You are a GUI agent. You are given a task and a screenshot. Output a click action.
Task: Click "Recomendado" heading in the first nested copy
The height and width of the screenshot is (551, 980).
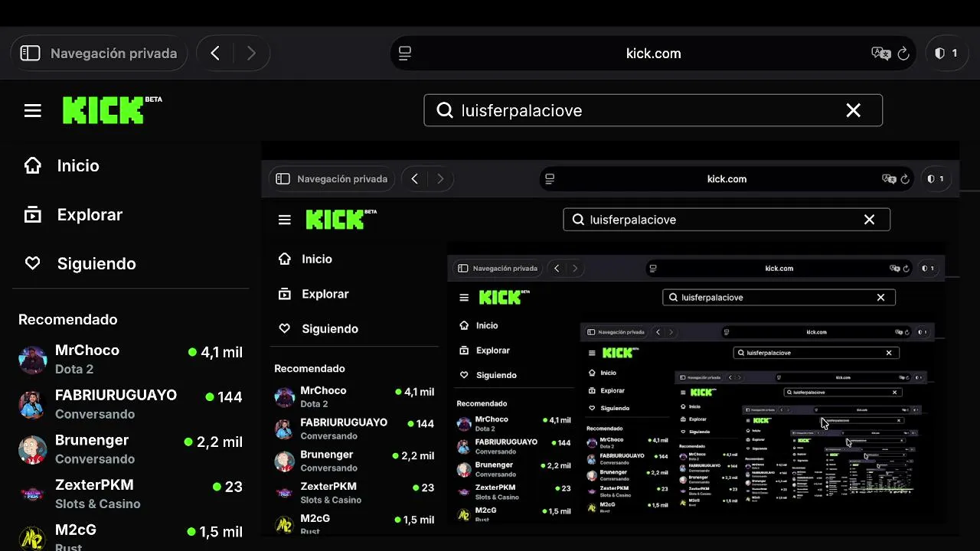(x=309, y=369)
